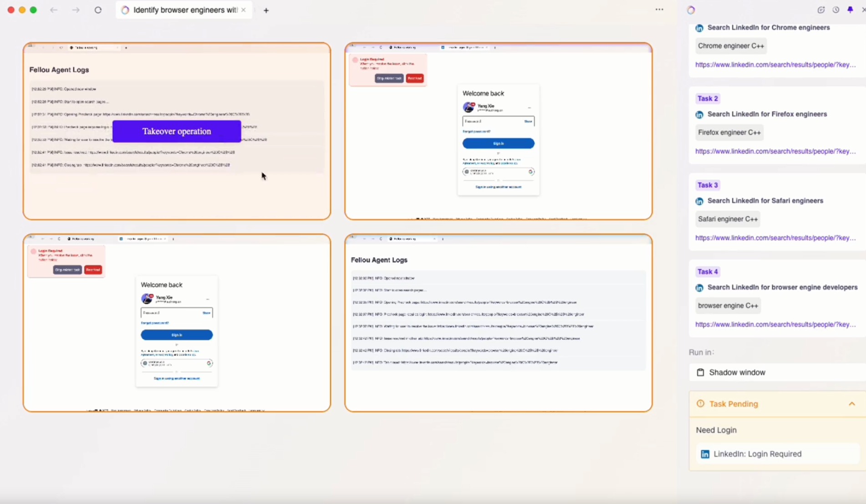Click Yang Xie account row in upper-right window
Screen dimensions: 866x504
(x=498, y=107)
